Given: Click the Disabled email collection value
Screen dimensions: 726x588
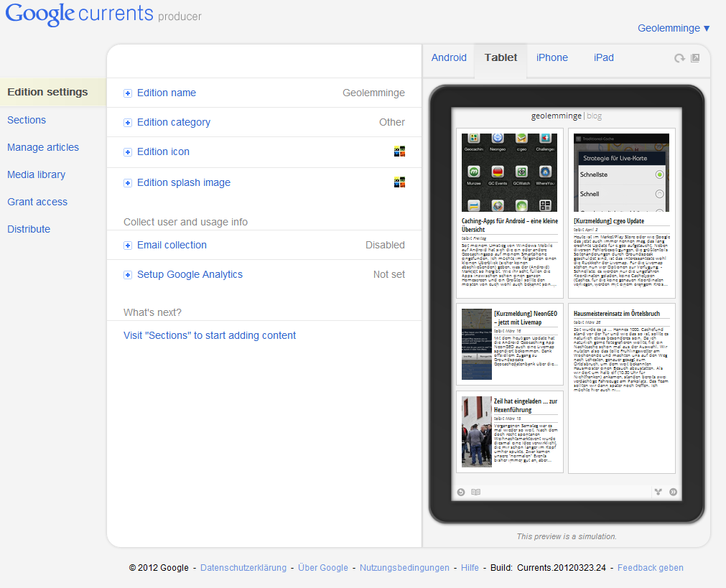Looking at the screenshot, I should point(385,245).
